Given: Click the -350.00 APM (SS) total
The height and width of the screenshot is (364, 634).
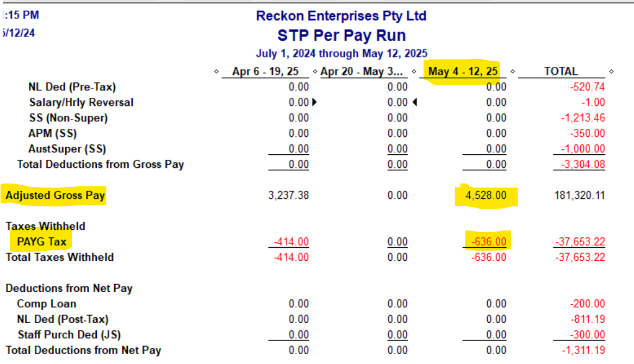Looking at the screenshot, I should point(587,133).
